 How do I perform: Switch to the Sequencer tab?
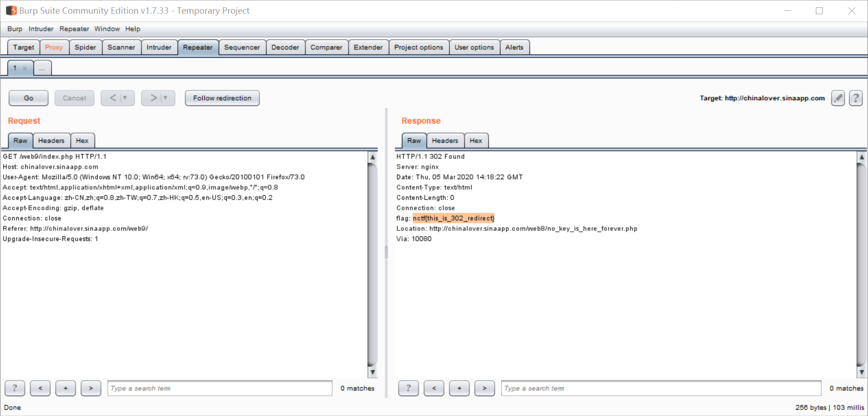click(x=242, y=47)
